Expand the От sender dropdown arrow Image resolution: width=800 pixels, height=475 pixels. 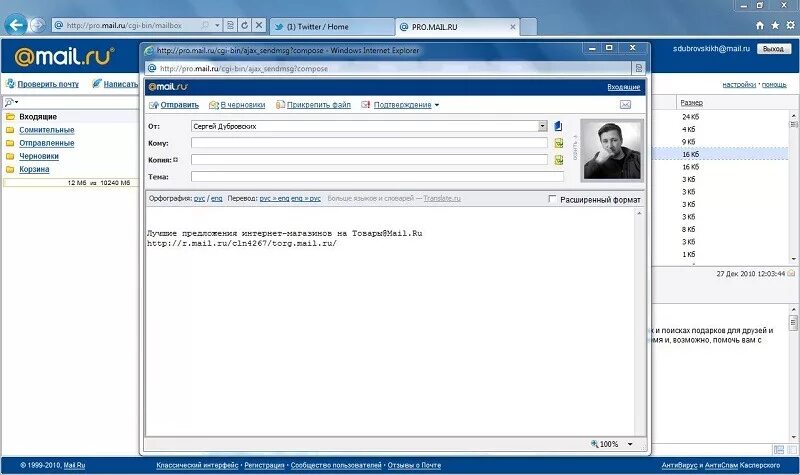(x=542, y=126)
